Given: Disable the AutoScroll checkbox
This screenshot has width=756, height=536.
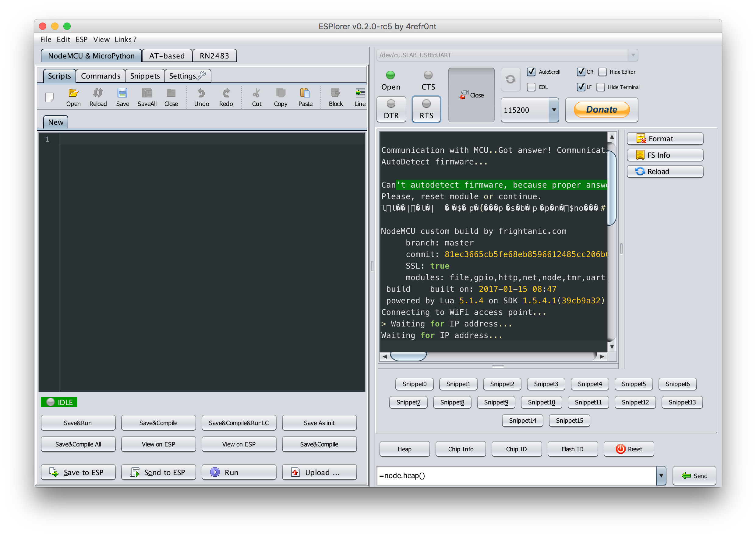Looking at the screenshot, I should coord(531,72).
